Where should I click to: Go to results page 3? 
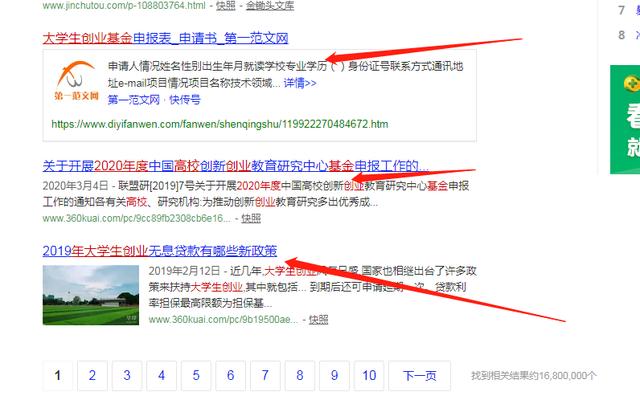coord(127,376)
